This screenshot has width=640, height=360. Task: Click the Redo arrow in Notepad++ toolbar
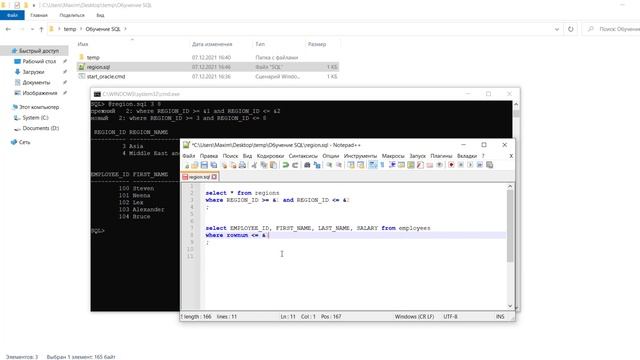tap(295, 165)
